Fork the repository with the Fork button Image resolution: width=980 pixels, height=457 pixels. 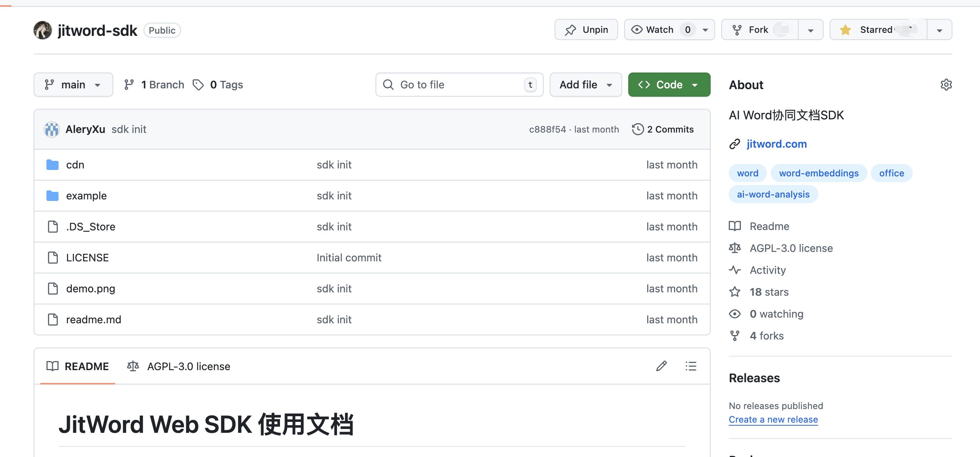pos(759,30)
